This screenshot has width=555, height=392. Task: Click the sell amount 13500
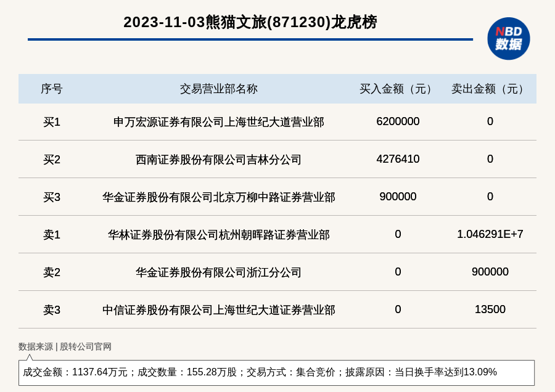pyautogui.click(x=490, y=309)
